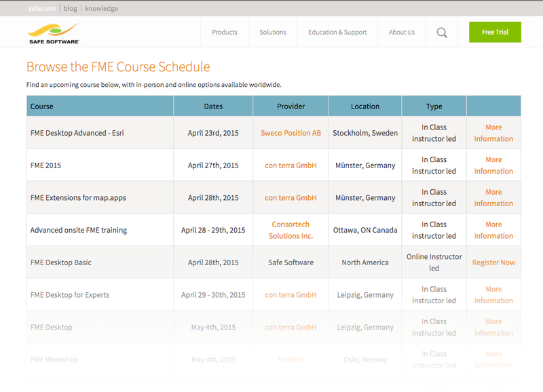Click the 'April 28 - 29th, 2015' date cell

coord(213,230)
